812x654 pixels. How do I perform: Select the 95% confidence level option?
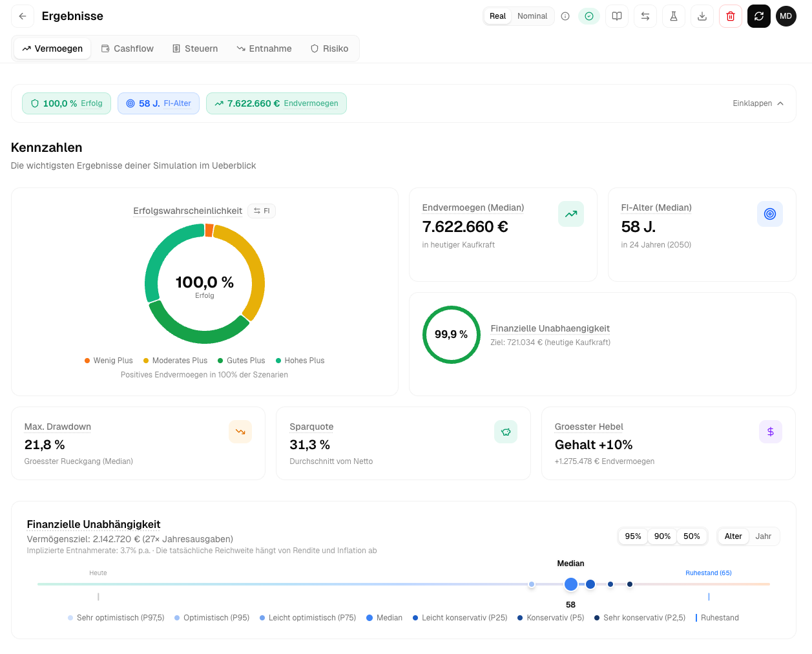[633, 536]
